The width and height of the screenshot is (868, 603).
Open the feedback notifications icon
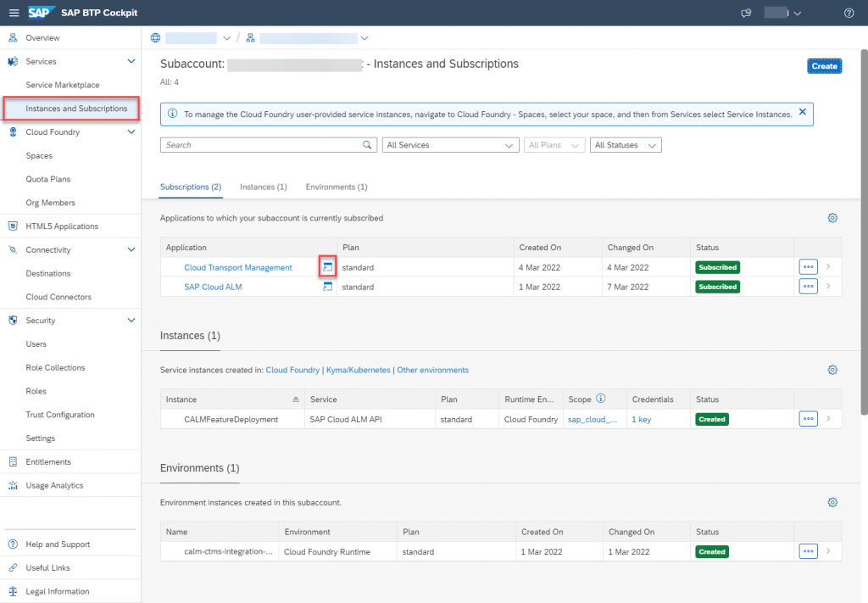coord(746,13)
